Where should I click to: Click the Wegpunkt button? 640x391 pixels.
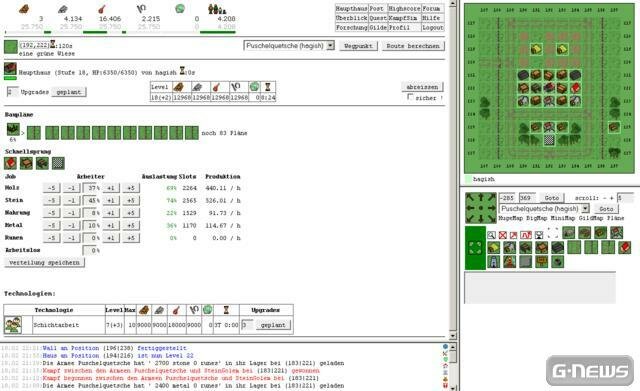(x=358, y=46)
